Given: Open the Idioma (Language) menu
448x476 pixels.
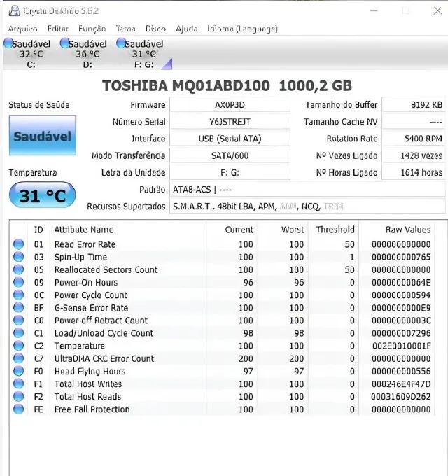Looking at the screenshot, I should click(242, 29).
